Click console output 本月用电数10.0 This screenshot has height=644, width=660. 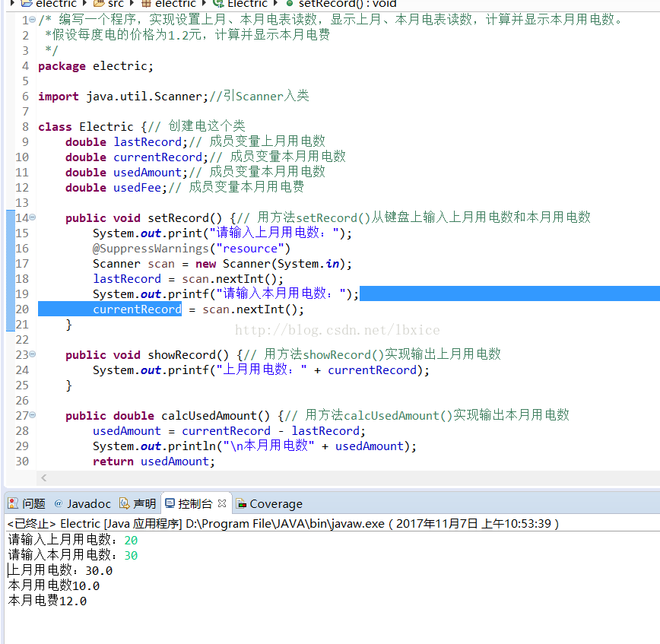[x=54, y=585]
